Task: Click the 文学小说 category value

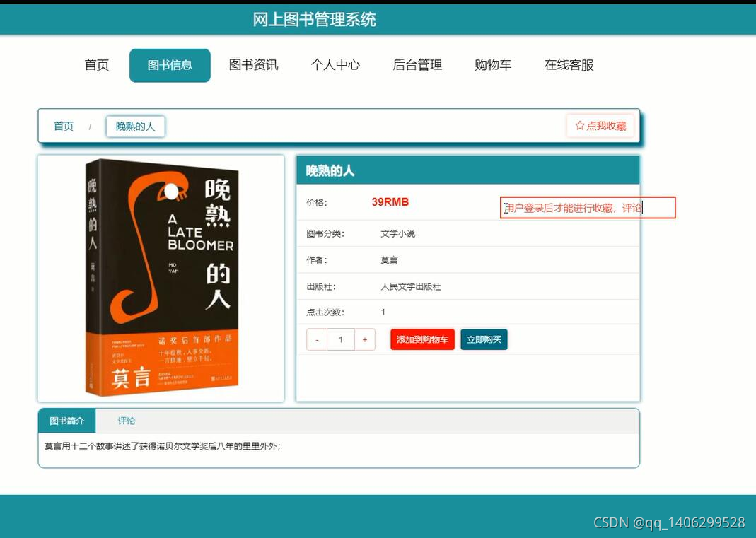Action: [397, 233]
